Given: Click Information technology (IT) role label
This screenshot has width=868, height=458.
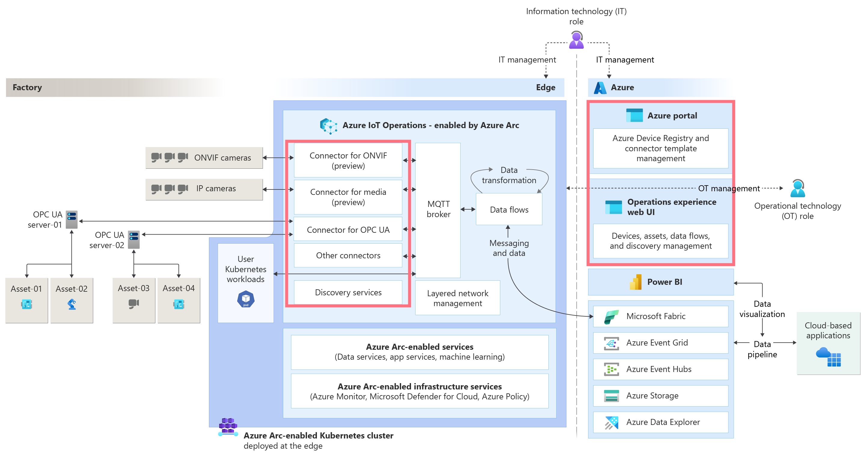Looking at the screenshot, I should pyautogui.click(x=576, y=16).
